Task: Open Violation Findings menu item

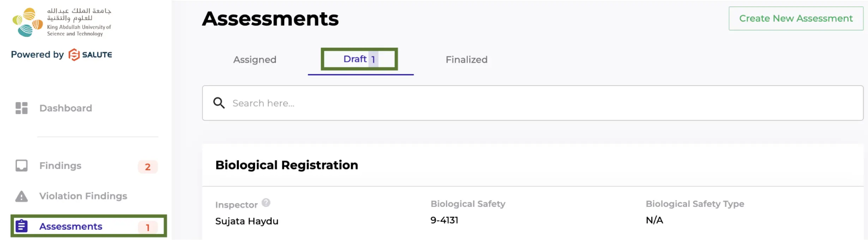Action: [x=83, y=196]
